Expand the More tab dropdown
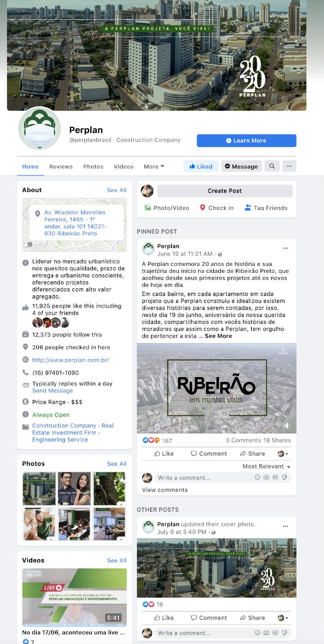324x644 pixels. (x=154, y=166)
